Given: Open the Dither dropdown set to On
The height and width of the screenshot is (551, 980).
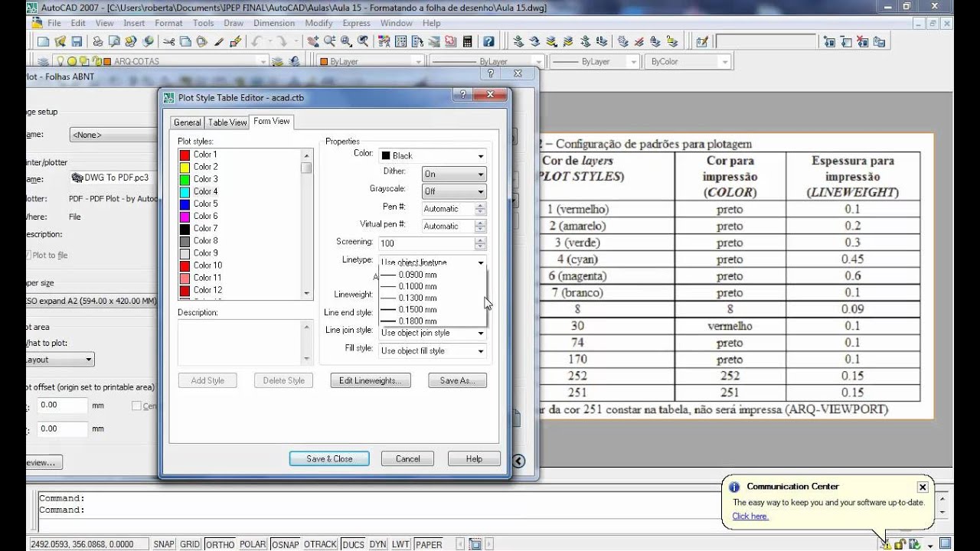Looking at the screenshot, I should pos(454,174).
